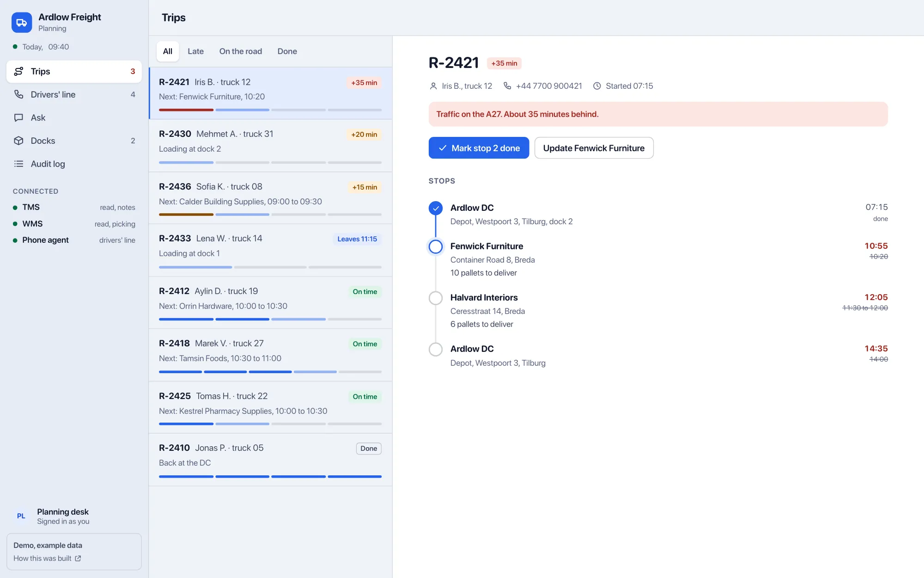Select trip R-2410 Jonas P. truck 05
Image resolution: width=924 pixels, height=578 pixels.
[271, 460]
